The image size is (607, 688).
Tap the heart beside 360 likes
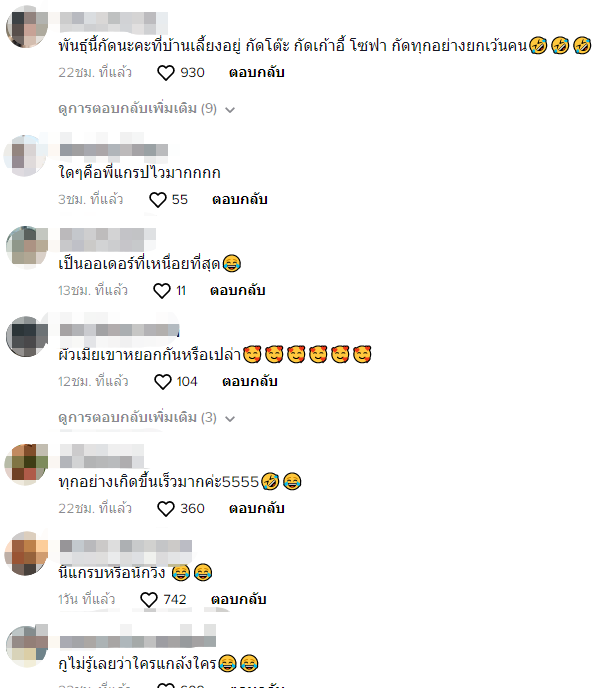pos(166,509)
